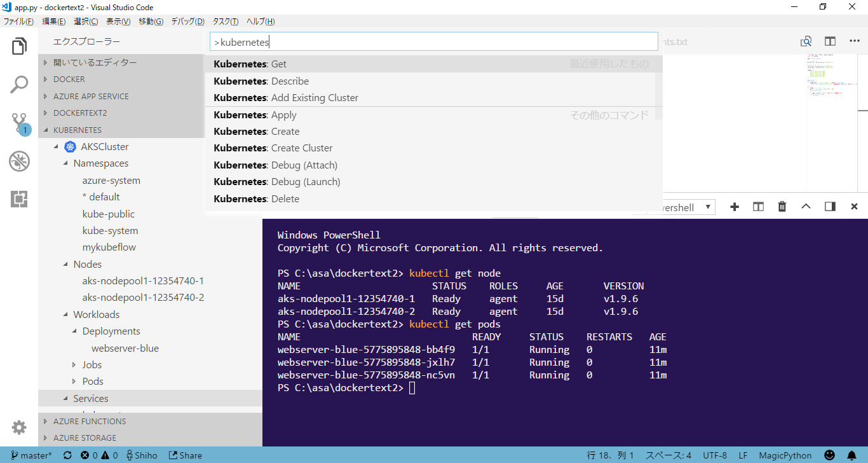The width and height of the screenshot is (868, 463).
Task: Expand the Jobs tree node
Action: point(75,365)
